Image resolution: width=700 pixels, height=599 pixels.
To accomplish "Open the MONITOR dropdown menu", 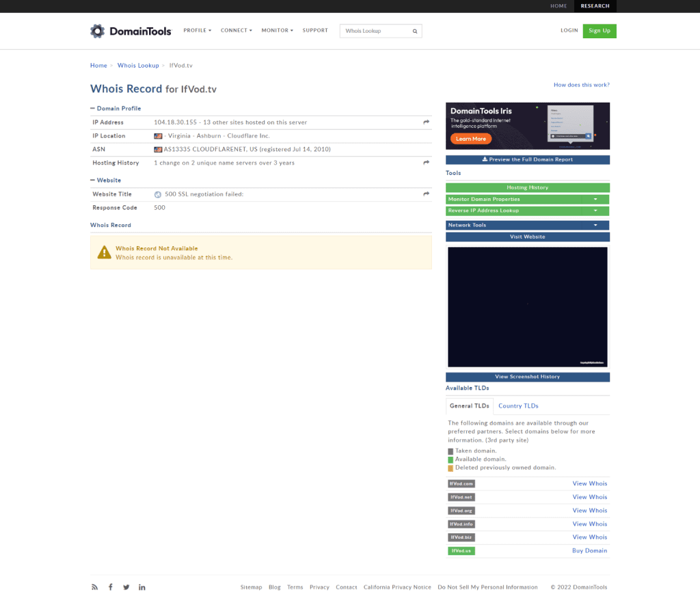I will [278, 30].
